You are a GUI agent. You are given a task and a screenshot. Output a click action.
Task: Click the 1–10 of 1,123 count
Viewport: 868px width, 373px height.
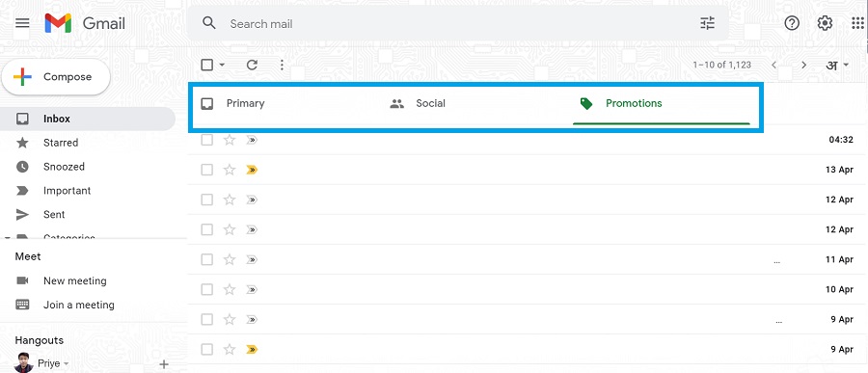pyautogui.click(x=721, y=65)
